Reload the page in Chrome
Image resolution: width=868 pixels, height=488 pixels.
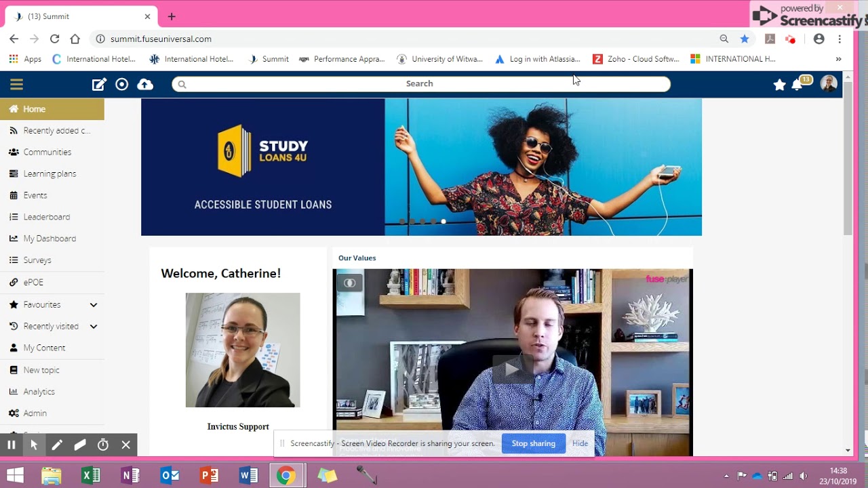pyautogui.click(x=54, y=39)
